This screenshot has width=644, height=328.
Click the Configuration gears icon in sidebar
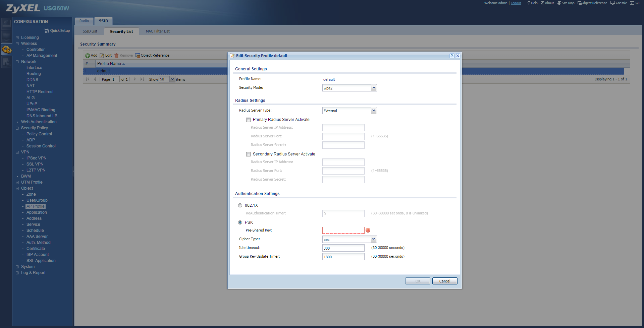[7, 50]
